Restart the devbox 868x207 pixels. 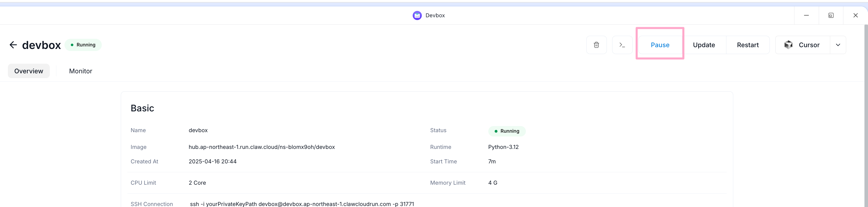tap(748, 45)
